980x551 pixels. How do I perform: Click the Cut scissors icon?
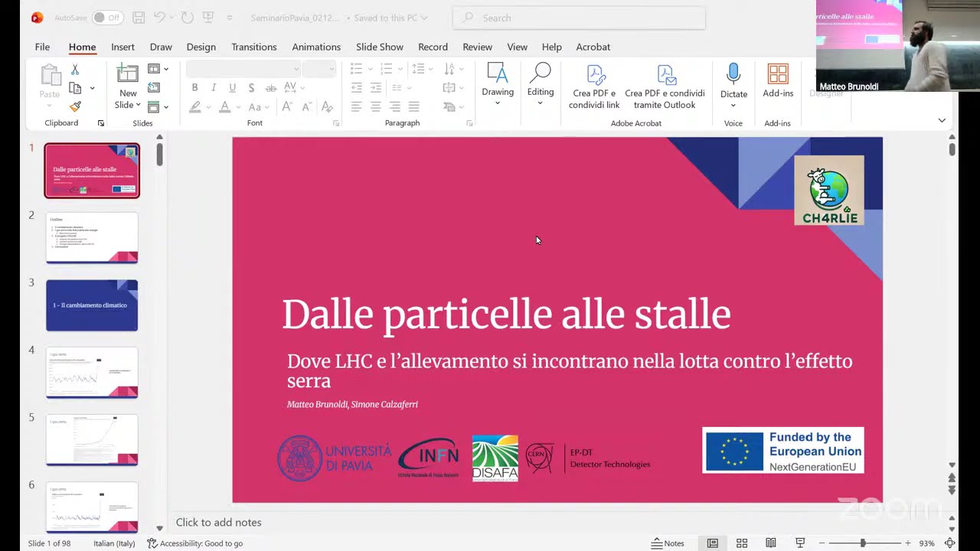[x=75, y=70]
